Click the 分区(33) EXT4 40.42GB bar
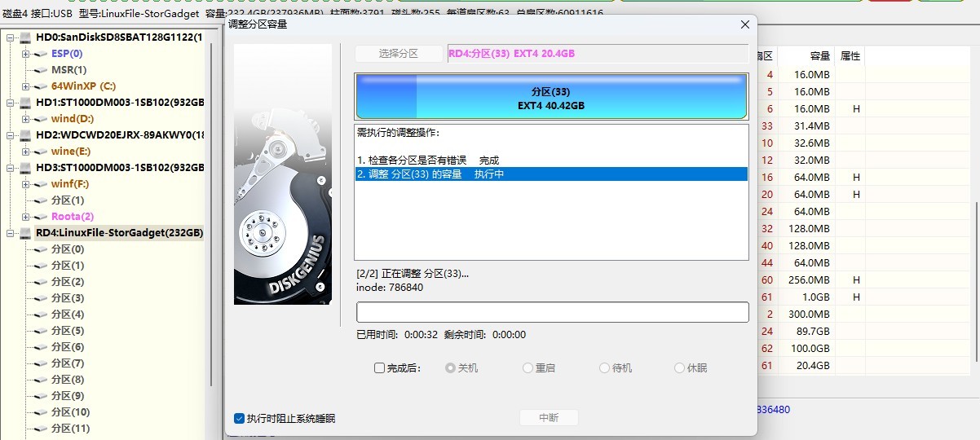Screen dimensions: 980x440 tap(551, 99)
